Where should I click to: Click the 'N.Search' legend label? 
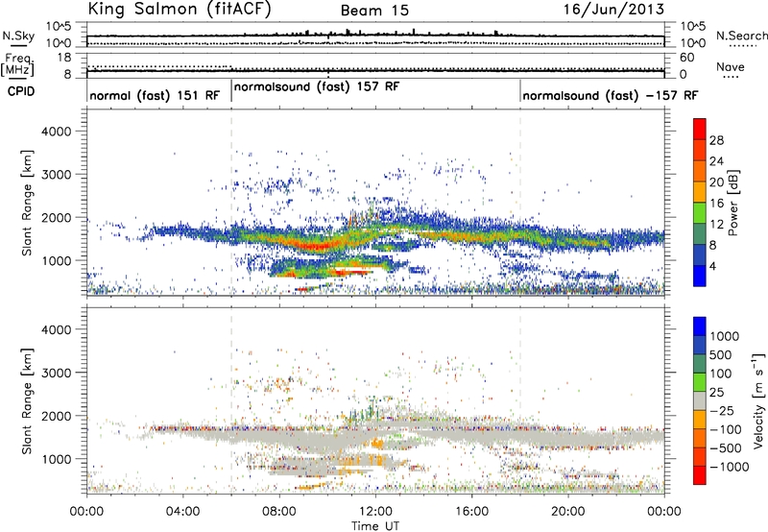(741, 36)
